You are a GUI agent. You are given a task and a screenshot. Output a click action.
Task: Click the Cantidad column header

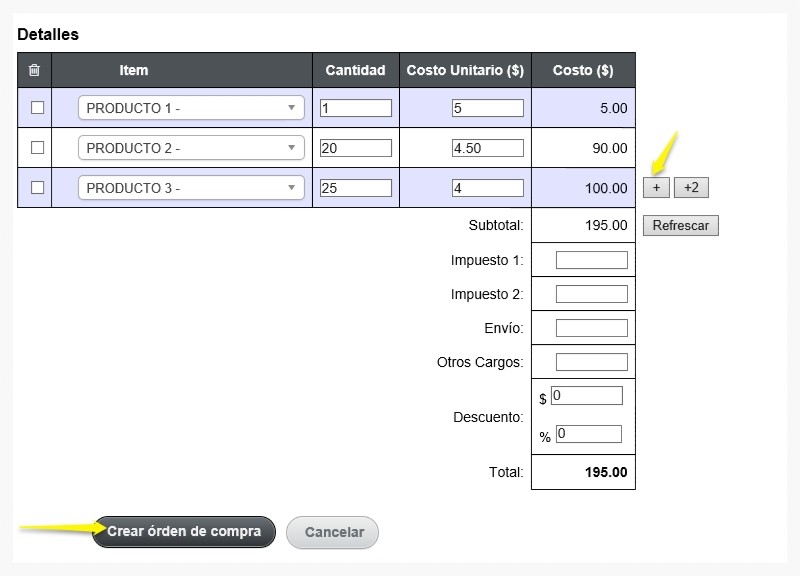(x=356, y=70)
